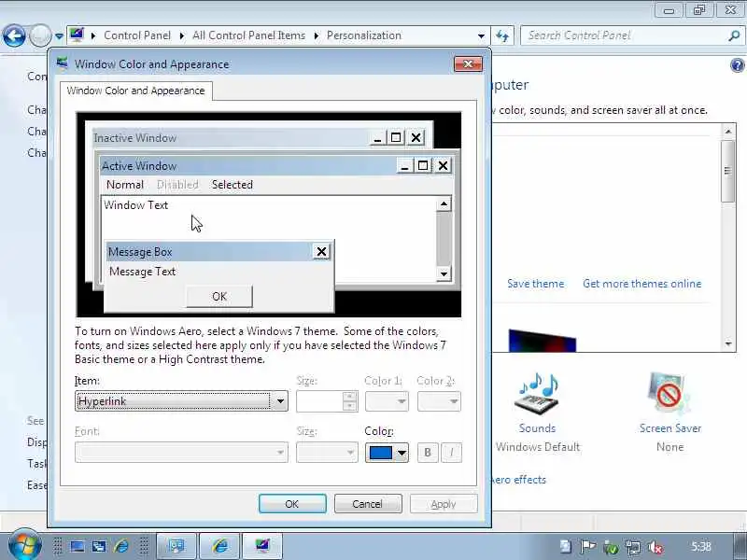Click Action Center flag tray icon
This screenshot has width=747, height=560.
588,547
